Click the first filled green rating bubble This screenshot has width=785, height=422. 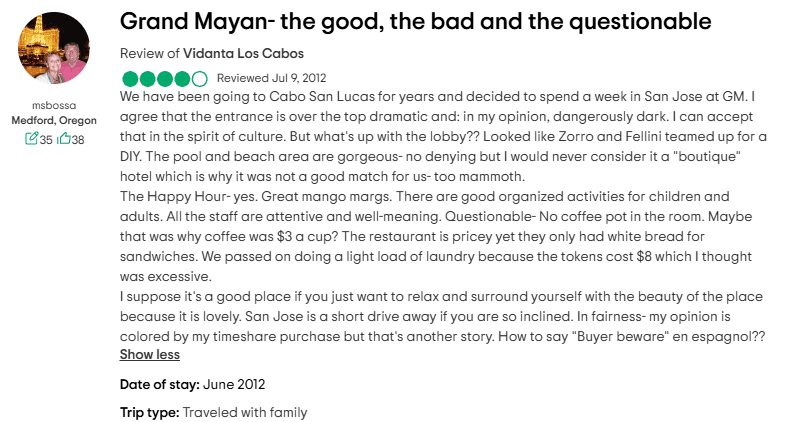pos(130,79)
